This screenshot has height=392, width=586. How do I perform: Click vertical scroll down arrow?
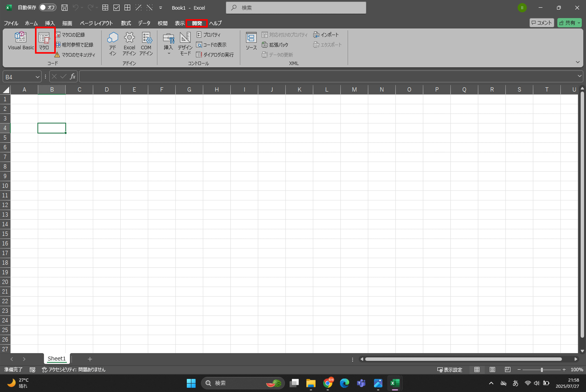click(x=582, y=351)
